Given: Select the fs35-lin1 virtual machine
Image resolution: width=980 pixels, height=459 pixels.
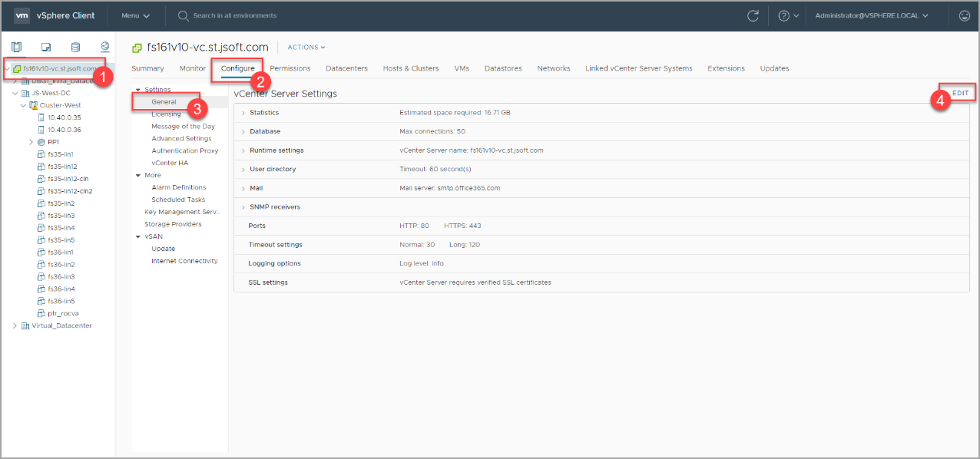Looking at the screenshot, I should click(60, 154).
